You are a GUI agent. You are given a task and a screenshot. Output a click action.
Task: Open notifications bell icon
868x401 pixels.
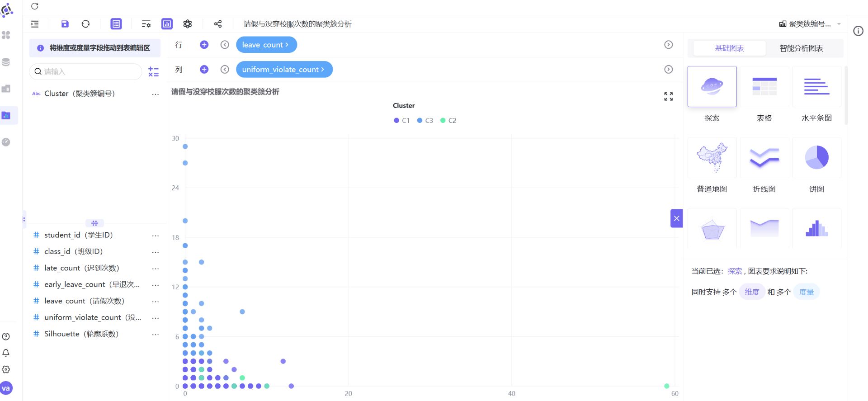tap(6, 353)
